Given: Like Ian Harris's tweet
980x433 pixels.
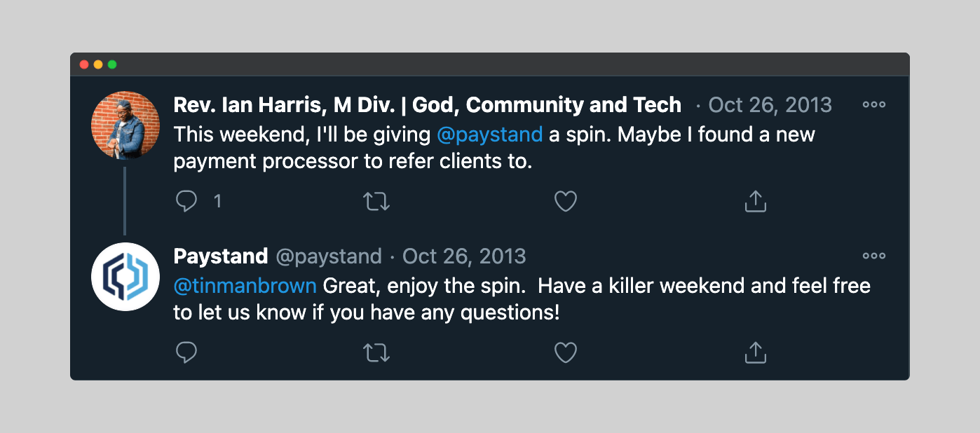Looking at the screenshot, I should [x=566, y=202].
